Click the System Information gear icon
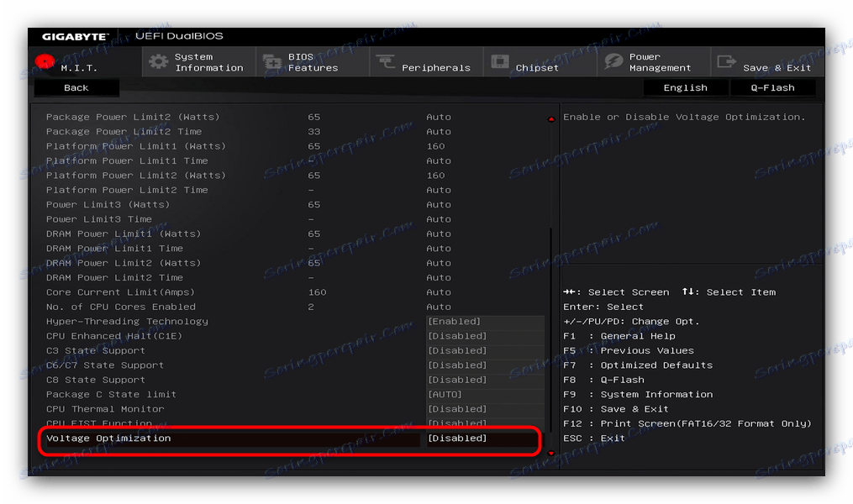This screenshot has width=853, height=504. pos(158,61)
